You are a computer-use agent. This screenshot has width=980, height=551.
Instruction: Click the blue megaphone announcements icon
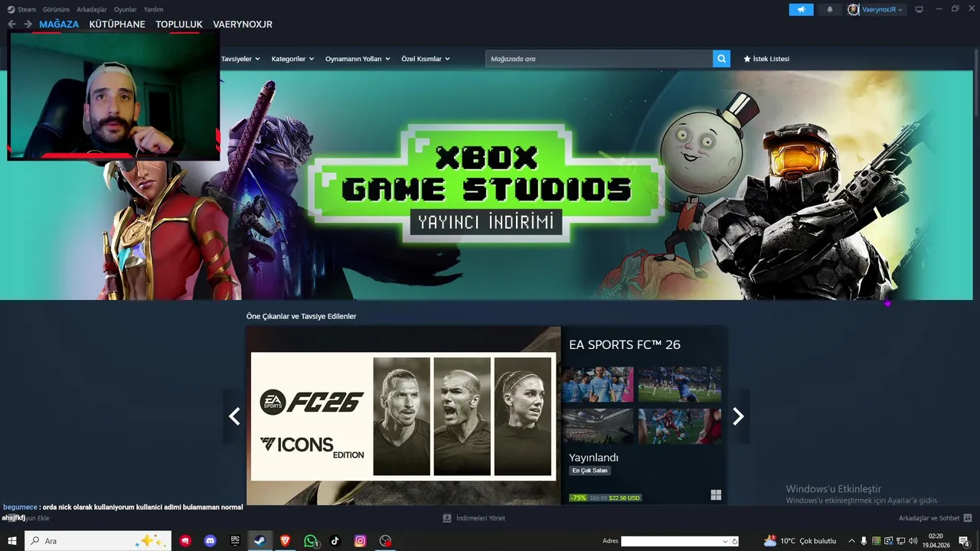tap(801, 9)
